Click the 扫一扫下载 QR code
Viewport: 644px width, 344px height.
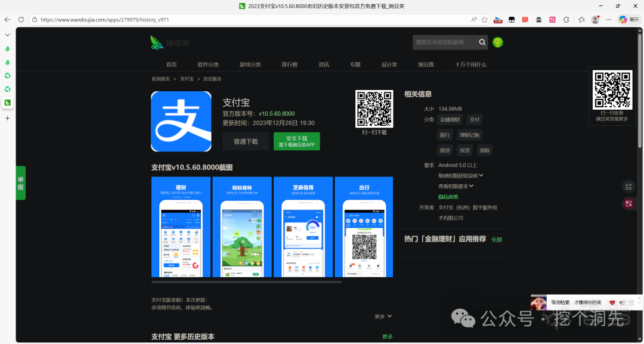click(x=374, y=109)
